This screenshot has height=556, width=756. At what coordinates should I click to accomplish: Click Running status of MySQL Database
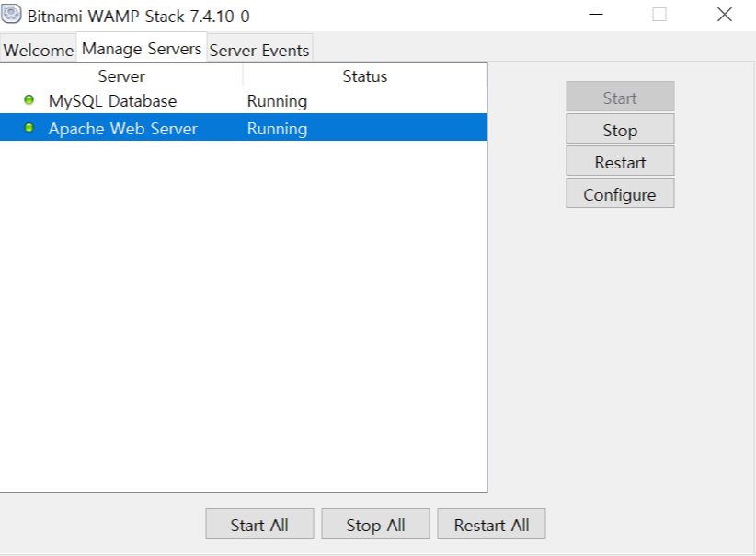click(x=277, y=101)
